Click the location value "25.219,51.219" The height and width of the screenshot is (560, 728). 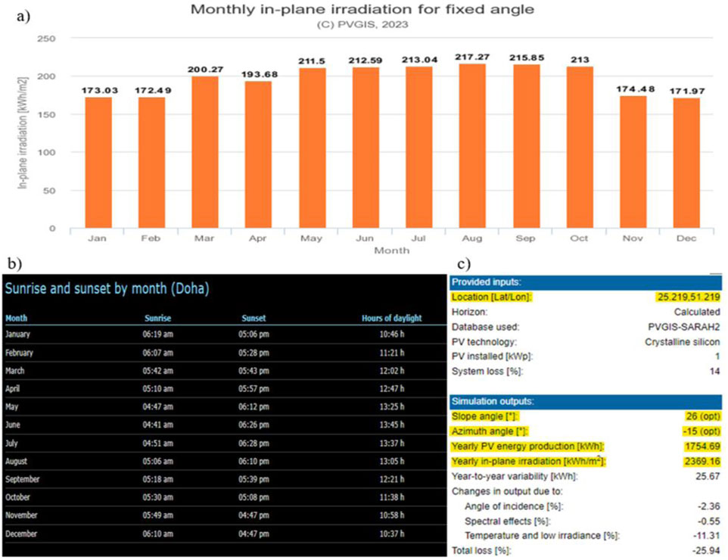tap(689, 297)
